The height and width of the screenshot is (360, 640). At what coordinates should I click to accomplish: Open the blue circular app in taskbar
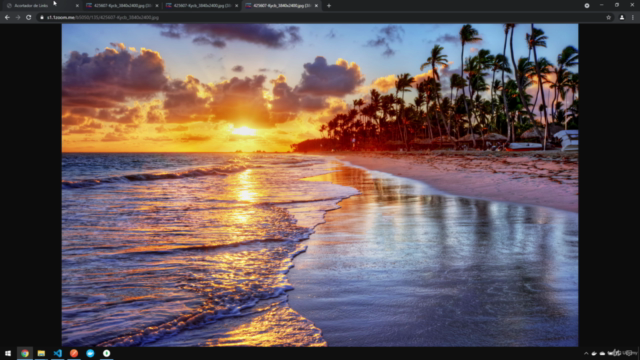point(90,353)
